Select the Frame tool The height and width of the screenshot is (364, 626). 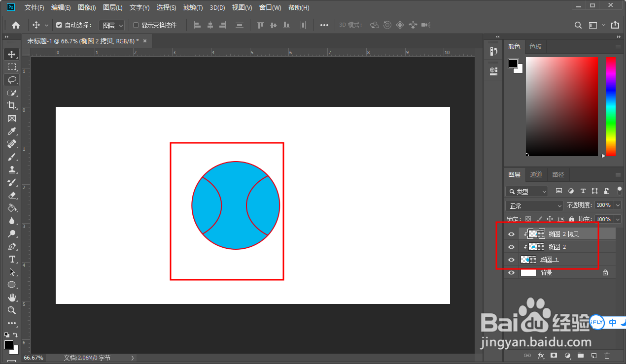click(x=12, y=118)
